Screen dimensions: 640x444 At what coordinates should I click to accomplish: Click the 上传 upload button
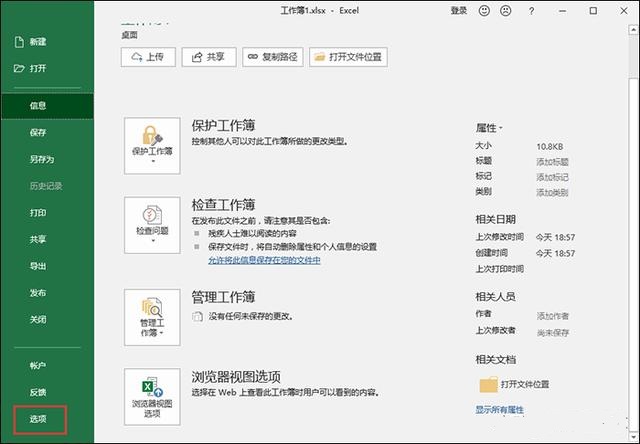point(148,57)
